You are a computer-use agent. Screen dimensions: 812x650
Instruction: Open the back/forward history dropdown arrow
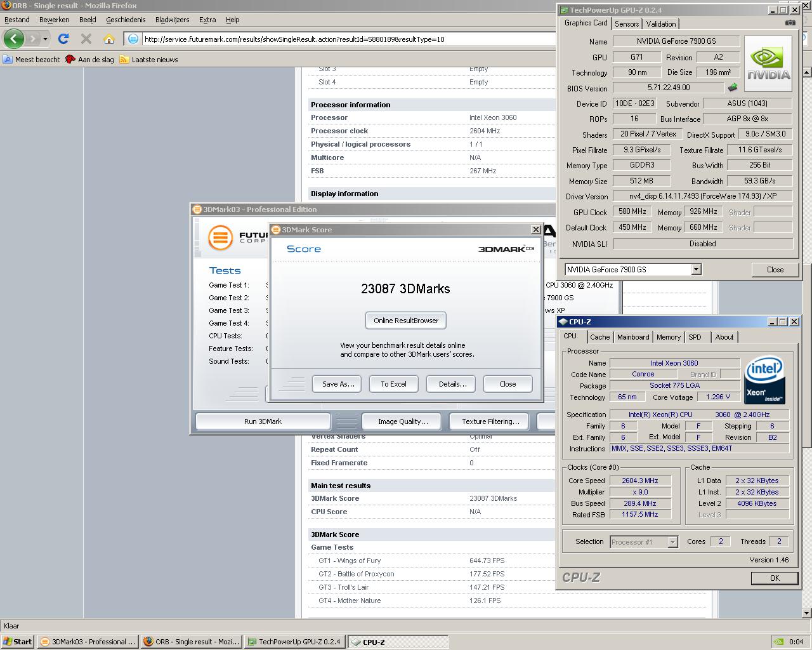[45, 39]
